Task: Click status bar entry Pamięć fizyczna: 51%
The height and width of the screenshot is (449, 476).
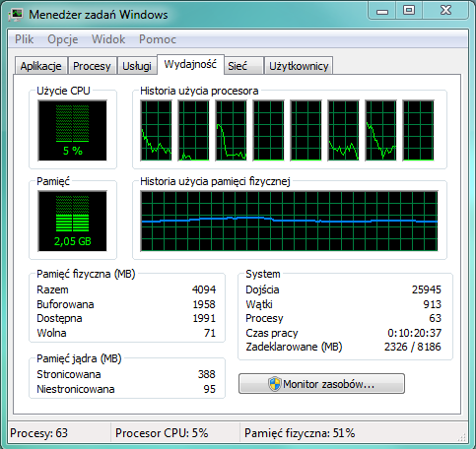Action: pyautogui.click(x=300, y=433)
